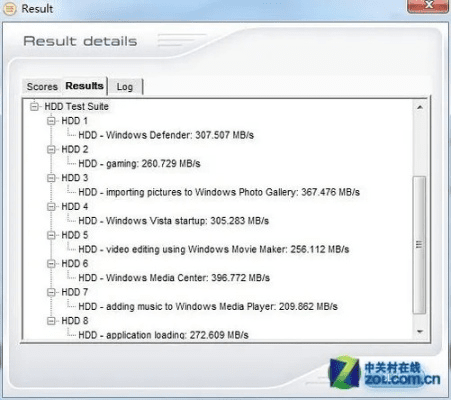The width and height of the screenshot is (451, 400).
Task: Select the HDD 6 tree label
Action: 75,264
